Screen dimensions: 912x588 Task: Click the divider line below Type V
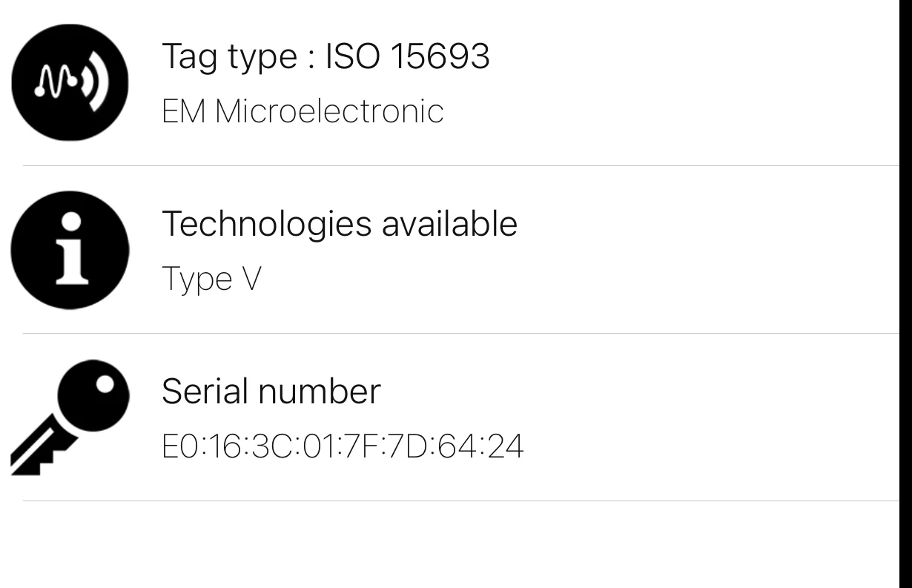point(460,333)
